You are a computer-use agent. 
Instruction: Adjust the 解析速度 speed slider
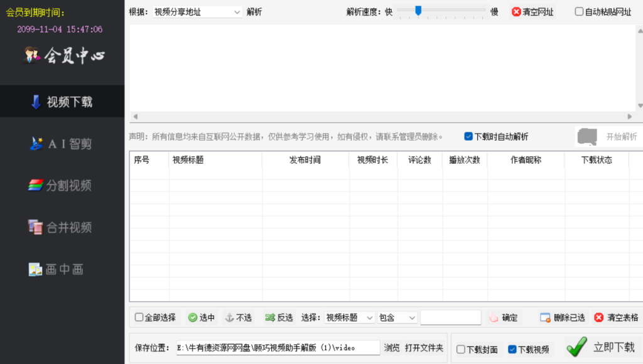(418, 11)
